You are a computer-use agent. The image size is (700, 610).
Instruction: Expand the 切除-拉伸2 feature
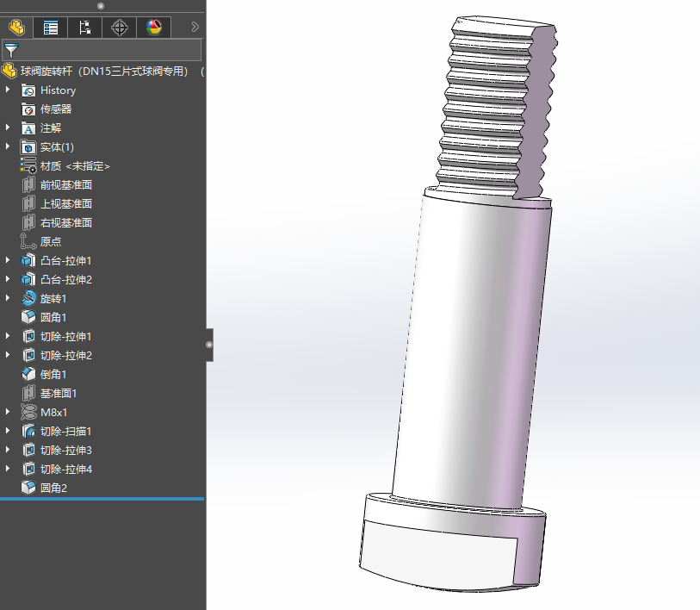pyautogui.click(x=8, y=355)
